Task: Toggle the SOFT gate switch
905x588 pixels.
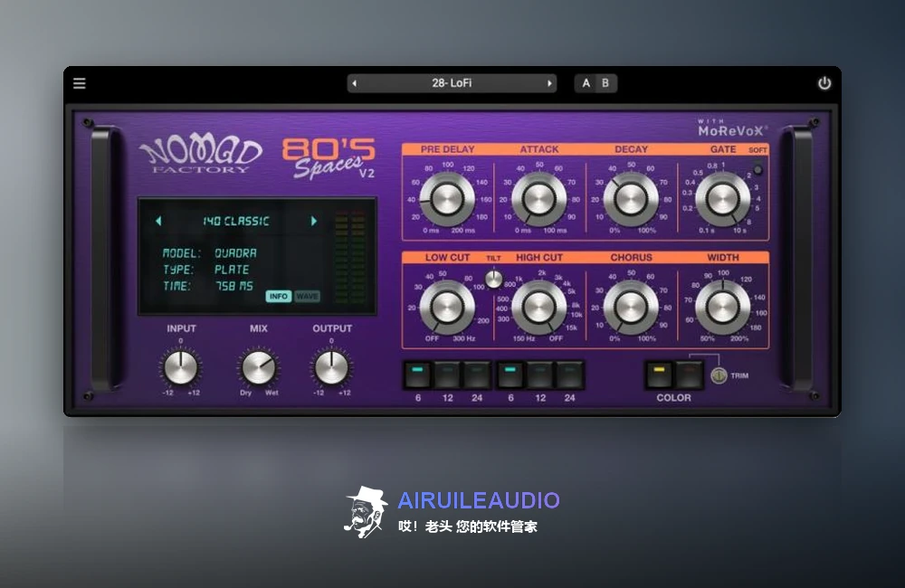Action: coord(757,170)
